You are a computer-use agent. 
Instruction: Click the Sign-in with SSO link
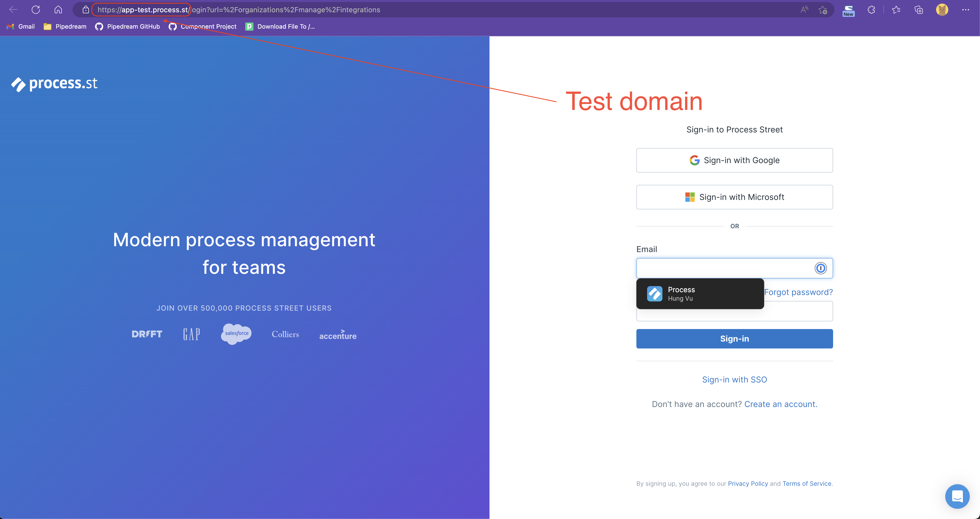tap(734, 379)
